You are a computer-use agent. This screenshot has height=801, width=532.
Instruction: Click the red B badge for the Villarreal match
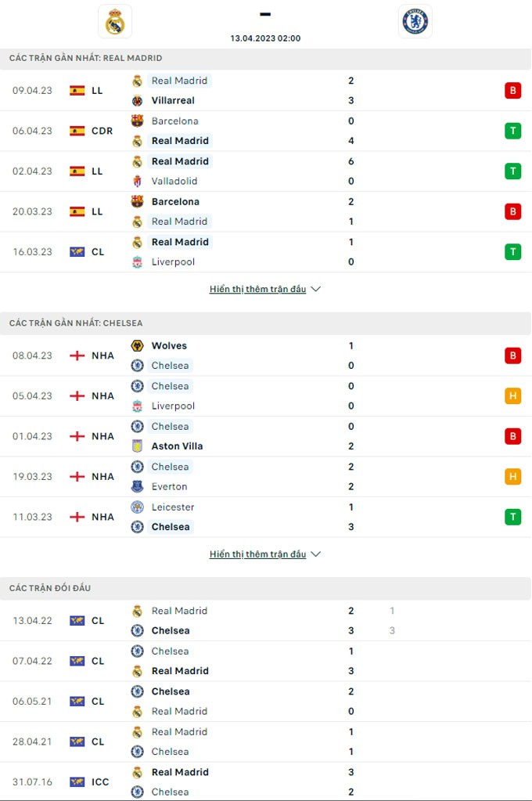point(512,90)
